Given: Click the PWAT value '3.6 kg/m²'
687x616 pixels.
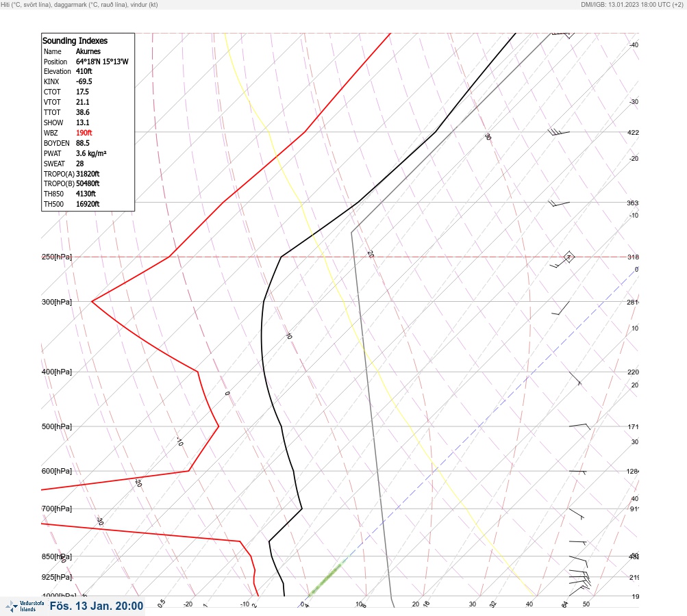Looking at the screenshot, I should tap(91, 153).
